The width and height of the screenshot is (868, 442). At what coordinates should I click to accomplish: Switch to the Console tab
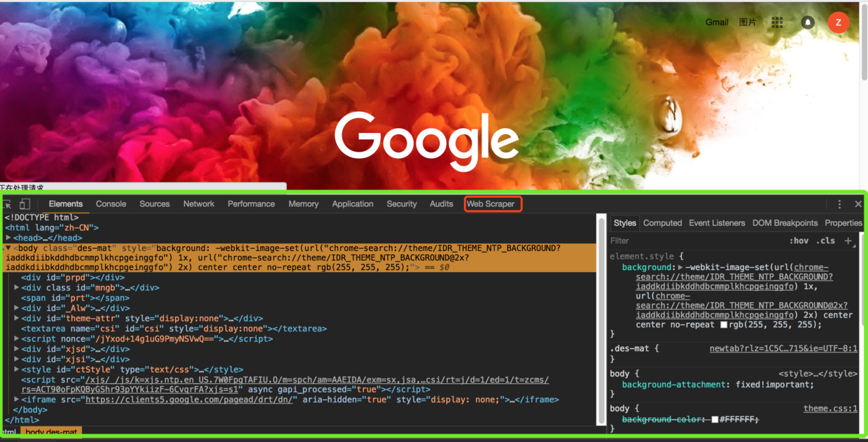[x=111, y=204]
